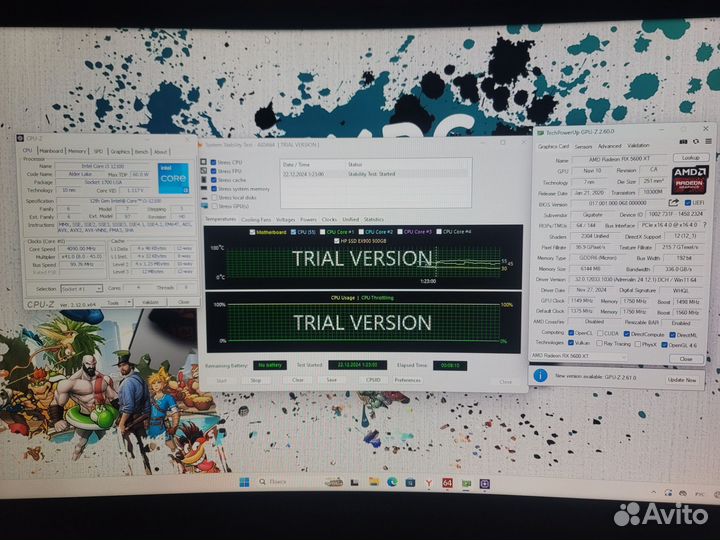Toggle OpenCL checkbox in GPU-Z
Screen dimensions: 720x540
(571, 332)
